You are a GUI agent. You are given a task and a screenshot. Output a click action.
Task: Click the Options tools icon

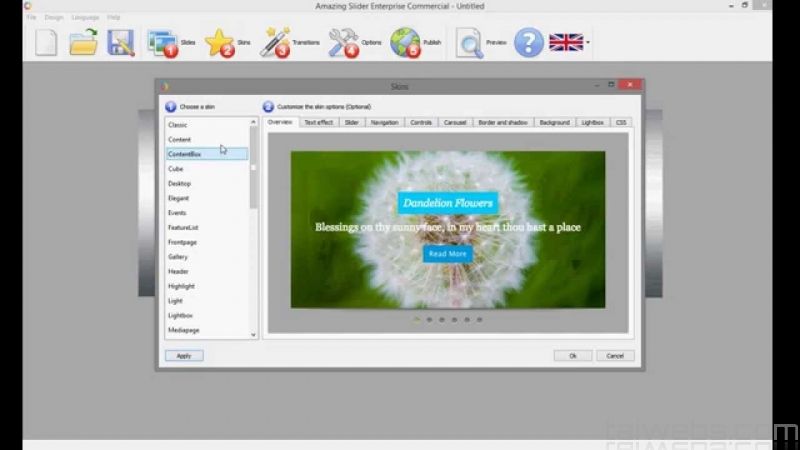point(344,42)
